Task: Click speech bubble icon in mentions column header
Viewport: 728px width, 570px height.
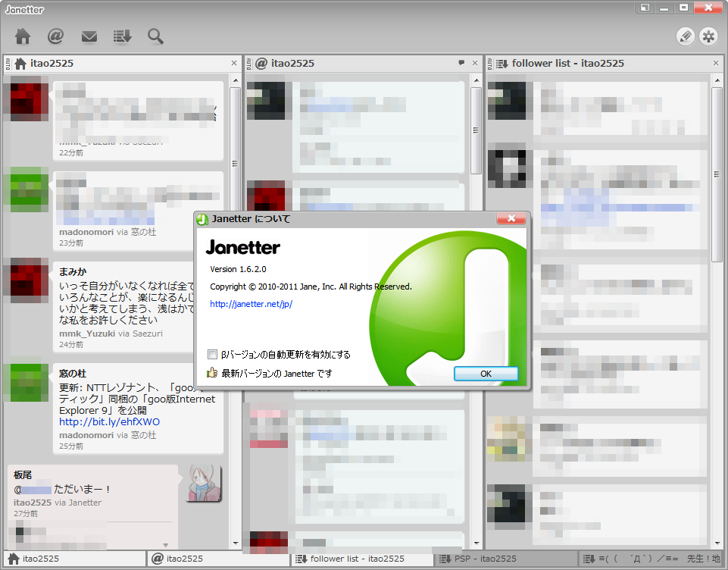Action: coord(461,63)
